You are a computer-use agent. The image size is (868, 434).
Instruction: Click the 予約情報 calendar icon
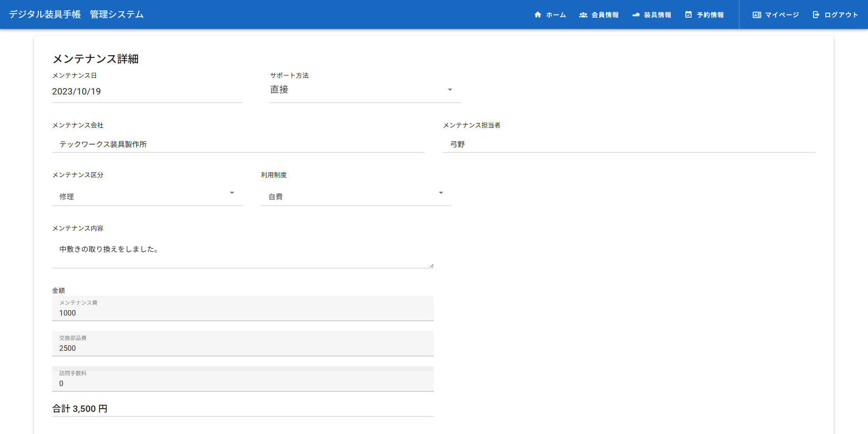click(688, 15)
